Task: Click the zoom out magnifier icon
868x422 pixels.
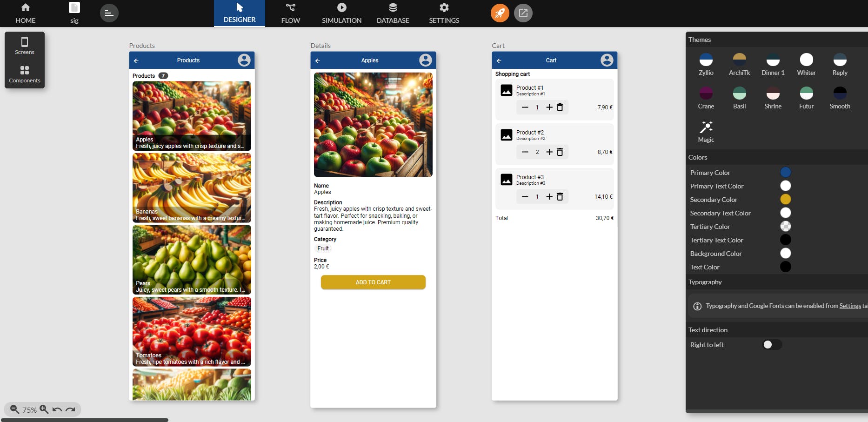Action: 14,409
